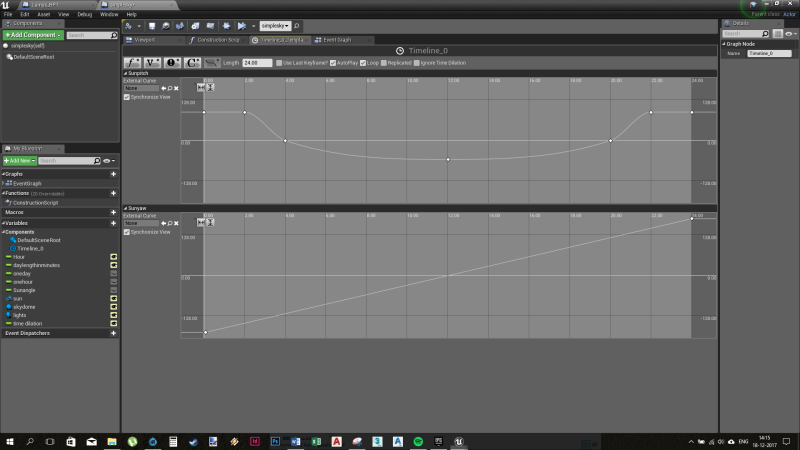Click the Add Color Track button
Image resolution: width=800 pixels, height=450 pixels.
pyautogui.click(x=193, y=62)
